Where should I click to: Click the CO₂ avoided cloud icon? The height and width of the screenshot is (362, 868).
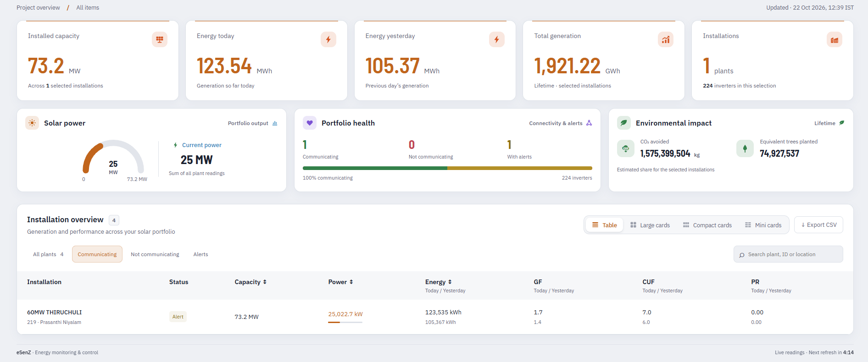pos(626,148)
